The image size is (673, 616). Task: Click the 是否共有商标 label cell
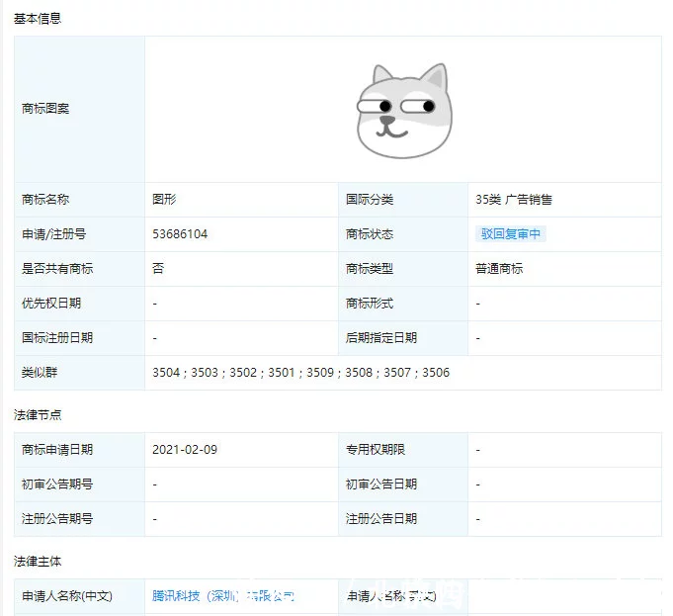point(79,269)
